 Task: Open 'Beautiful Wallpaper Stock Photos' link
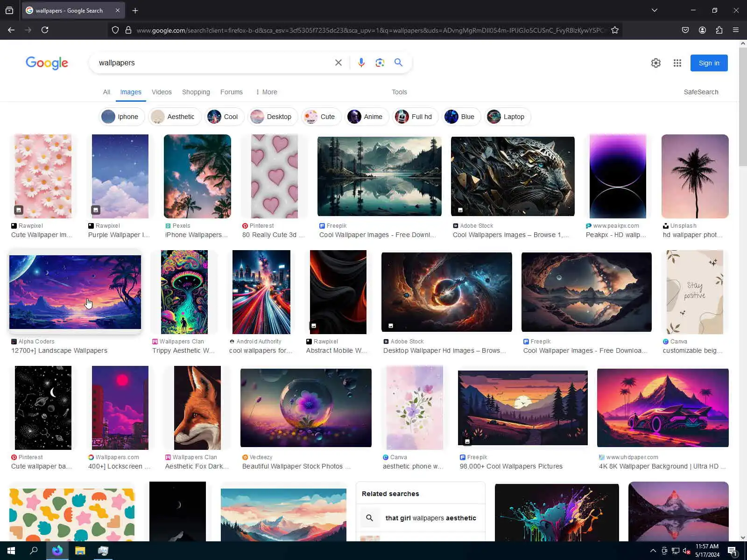(x=296, y=466)
